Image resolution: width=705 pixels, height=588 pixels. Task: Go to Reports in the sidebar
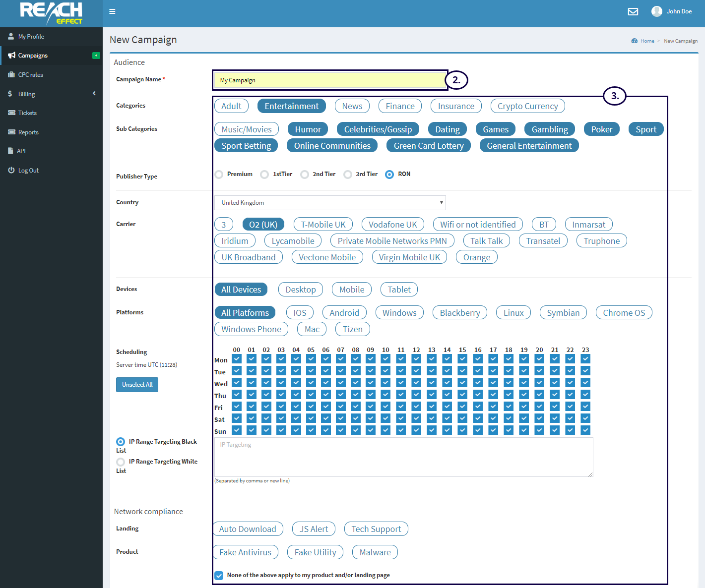(28, 132)
